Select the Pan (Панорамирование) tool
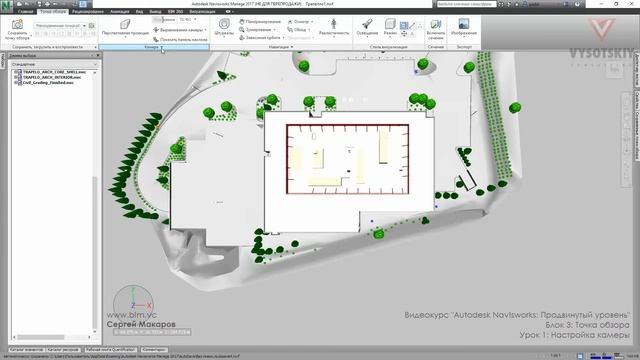 point(260,21)
